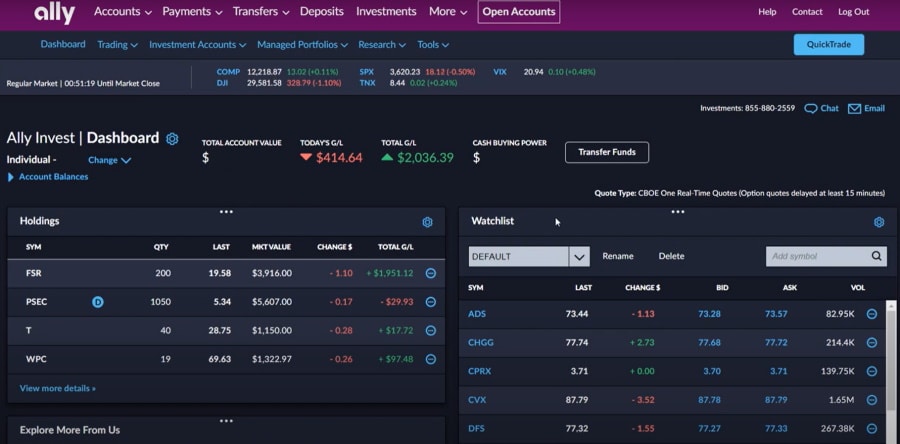The width and height of the screenshot is (900, 444).
Task: Open the Help link
Action: (x=767, y=12)
